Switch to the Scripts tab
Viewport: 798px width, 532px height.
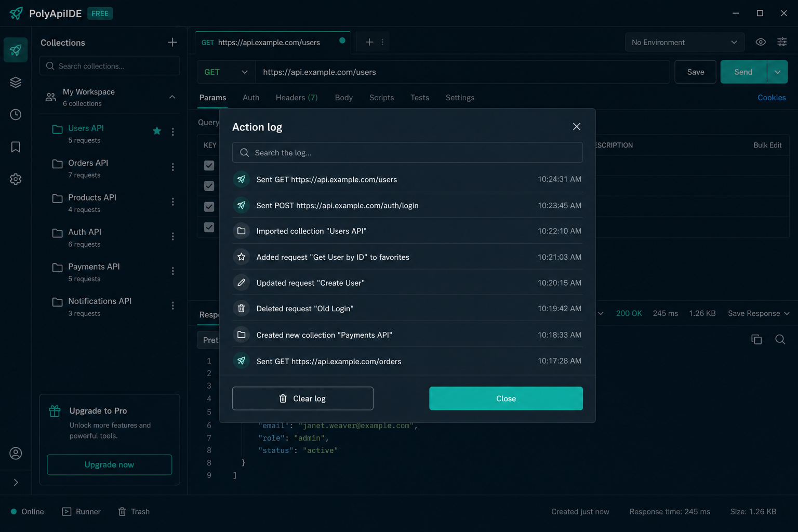tap(381, 98)
